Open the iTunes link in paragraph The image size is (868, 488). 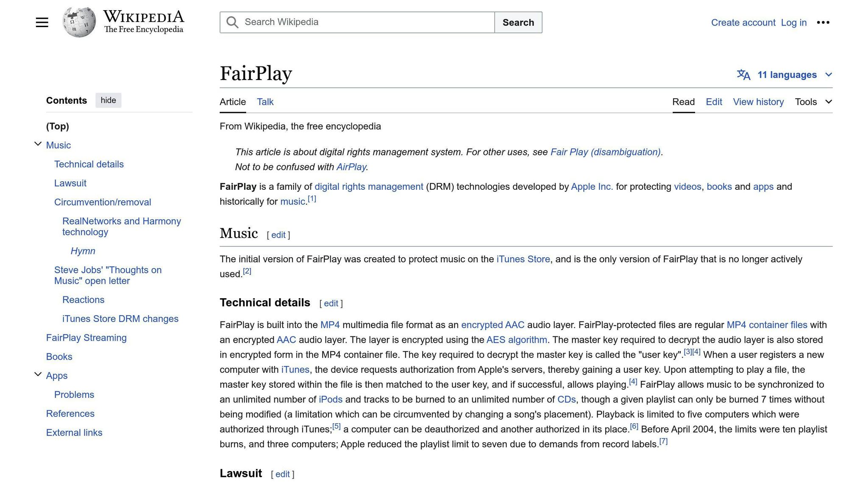point(295,370)
